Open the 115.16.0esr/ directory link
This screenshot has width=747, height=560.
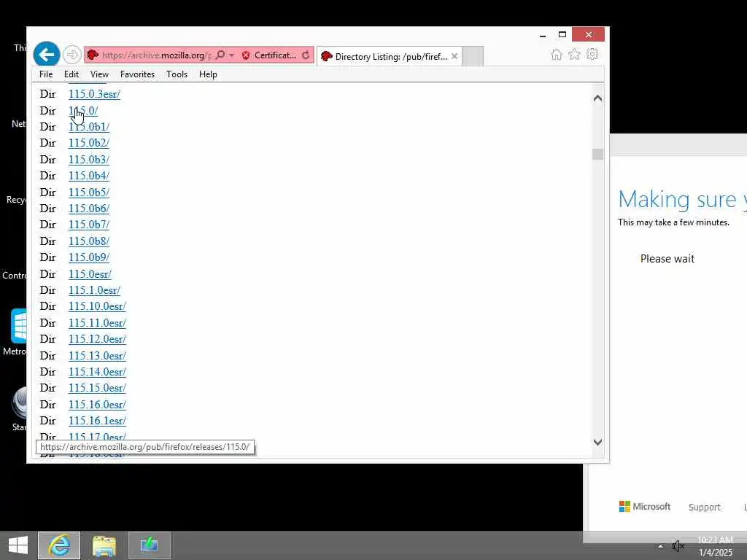97,405
